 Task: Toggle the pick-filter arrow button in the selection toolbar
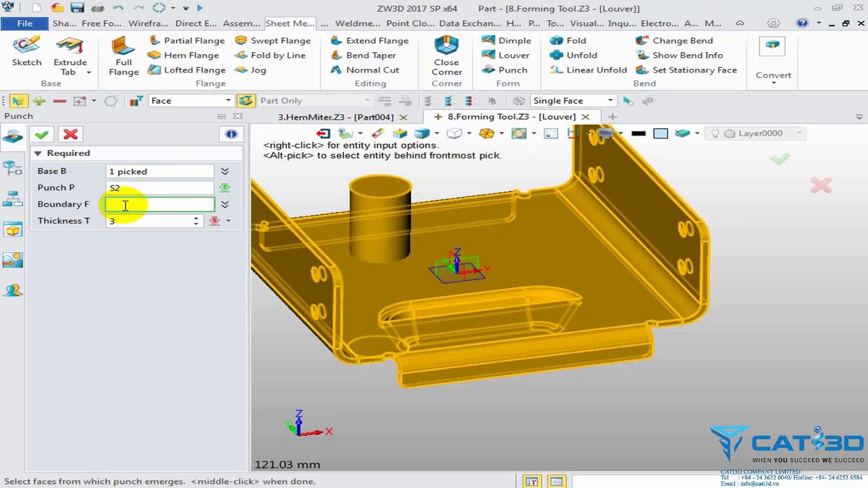tap(18, 101)
